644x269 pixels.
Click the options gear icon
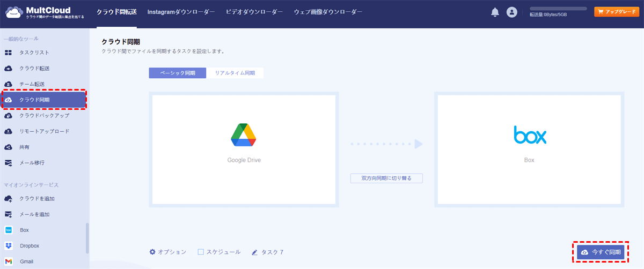[x=152, y=252]
